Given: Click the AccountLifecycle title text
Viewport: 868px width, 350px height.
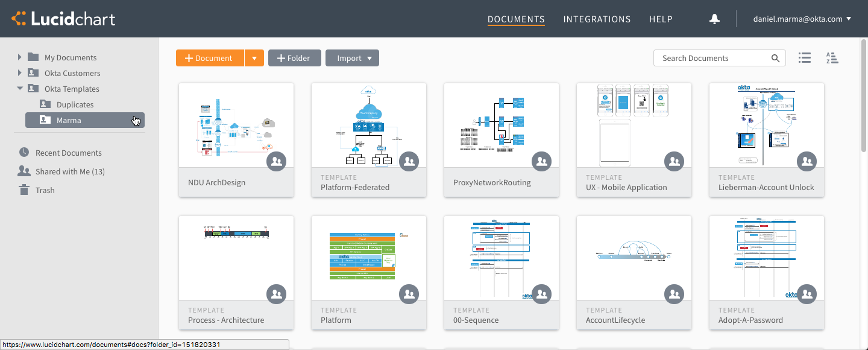Looking at the screenshot, I should tap(615, 320).
